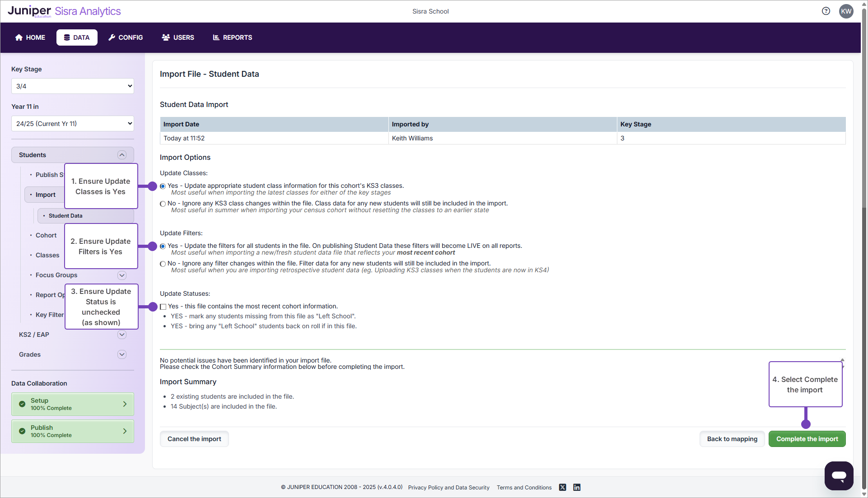Go to the CONFIG menu
This screenshot has height=498, width=868.
coord(126,37)
